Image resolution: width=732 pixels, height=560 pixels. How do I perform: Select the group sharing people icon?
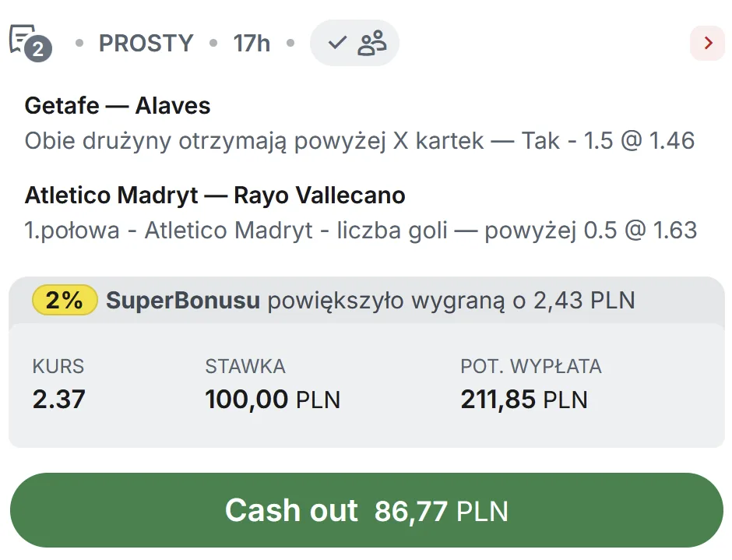371,42
